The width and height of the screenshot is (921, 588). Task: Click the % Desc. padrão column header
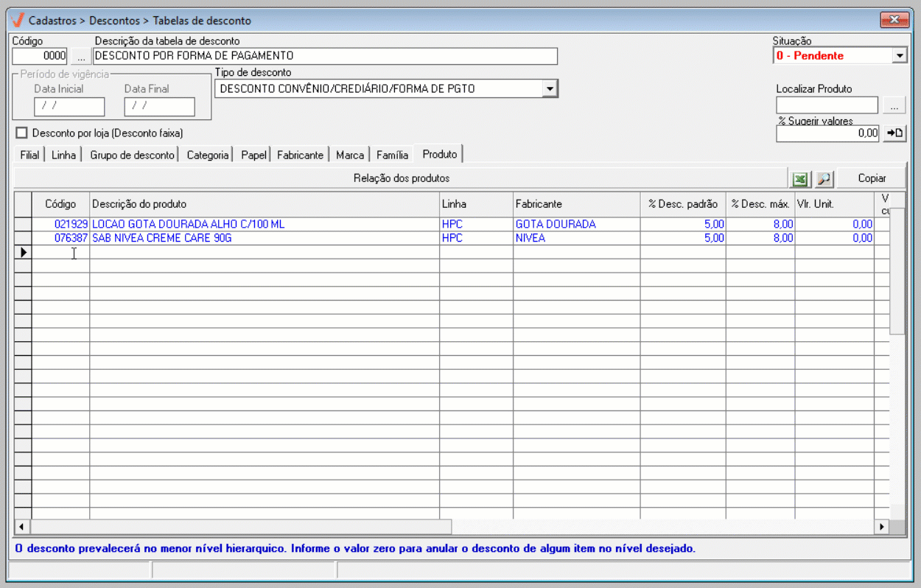(x=682, y=204)
